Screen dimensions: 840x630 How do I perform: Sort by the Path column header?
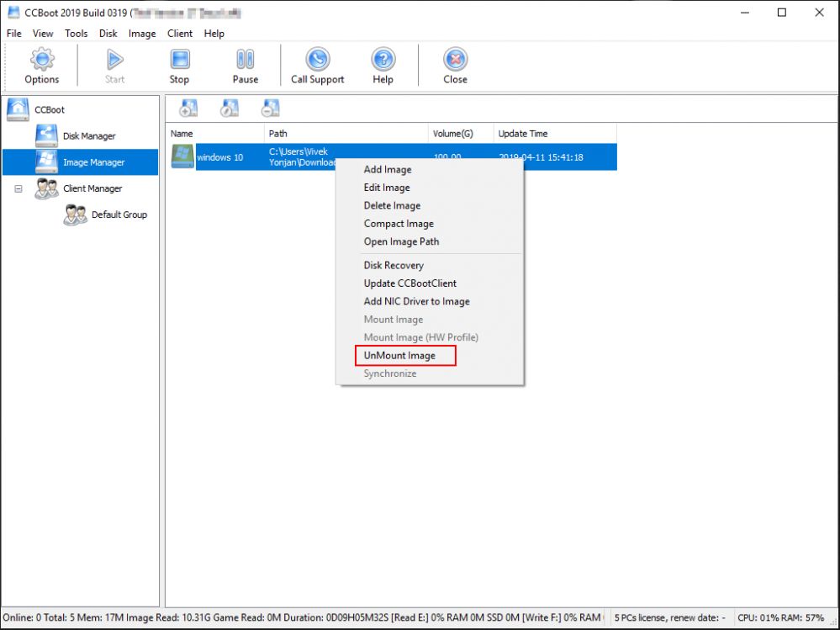[x=346, y=134]
